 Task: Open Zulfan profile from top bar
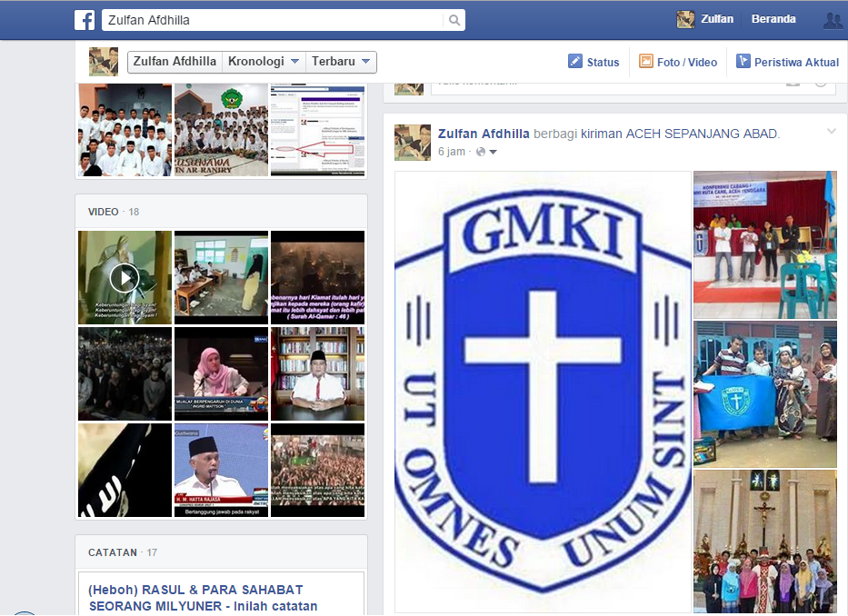(x=717, y=19)
